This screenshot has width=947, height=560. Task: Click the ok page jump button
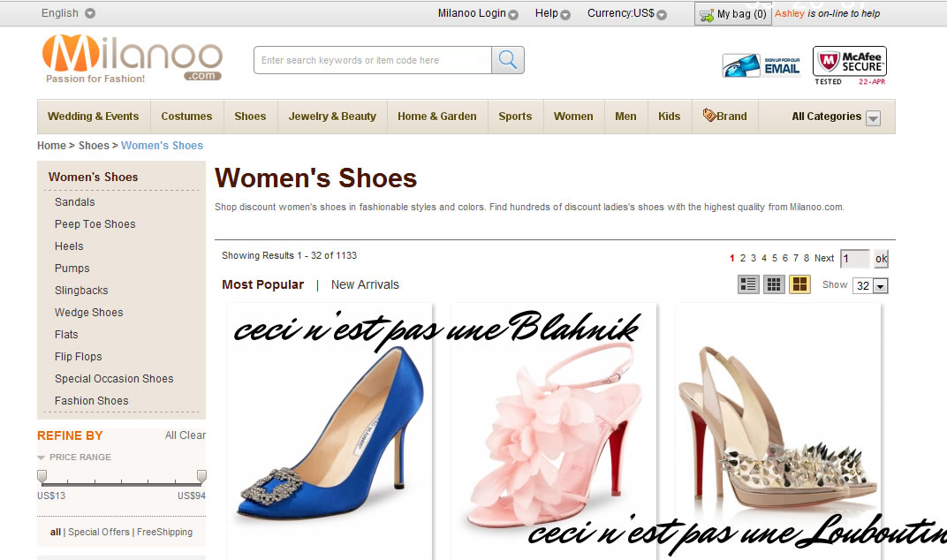[881, 259]
